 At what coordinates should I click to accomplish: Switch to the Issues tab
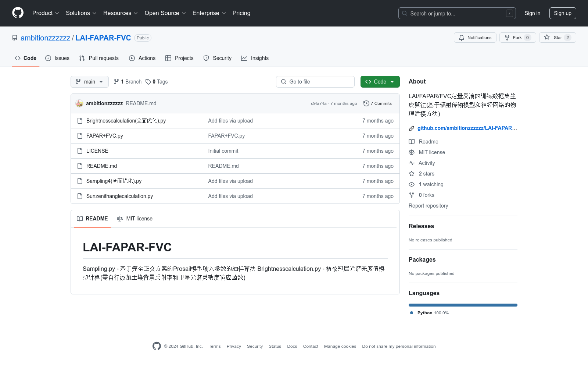point(57,58)
